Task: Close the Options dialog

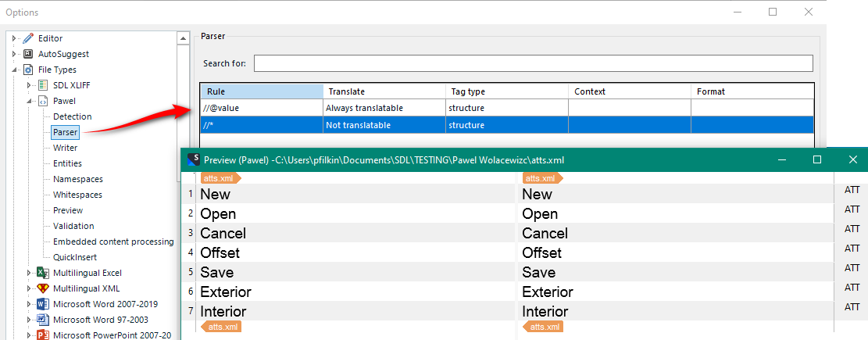Action: [x=809, y=12]
